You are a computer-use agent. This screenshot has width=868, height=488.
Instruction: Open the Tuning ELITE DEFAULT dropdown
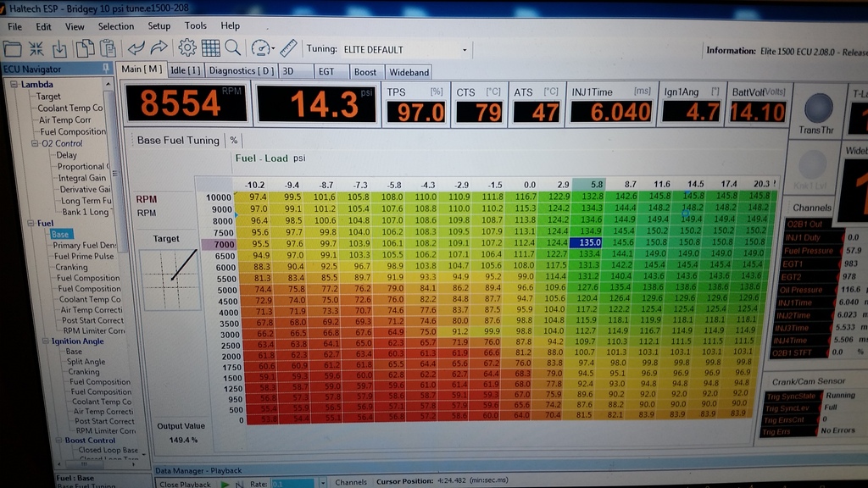[465, 50]
